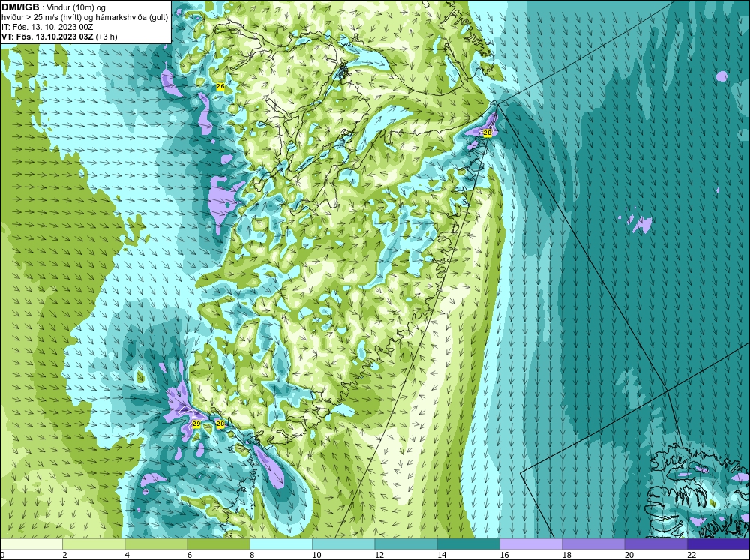Click the legend scale value 0
750x560 pixels.
coord(2,555)
